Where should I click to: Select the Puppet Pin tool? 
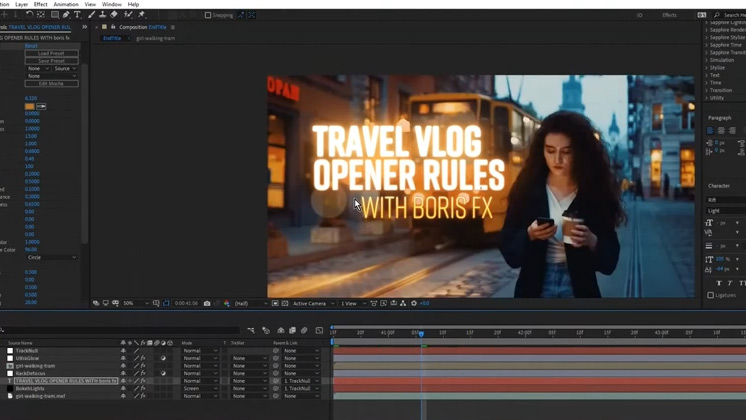click(x=141, y=15)
